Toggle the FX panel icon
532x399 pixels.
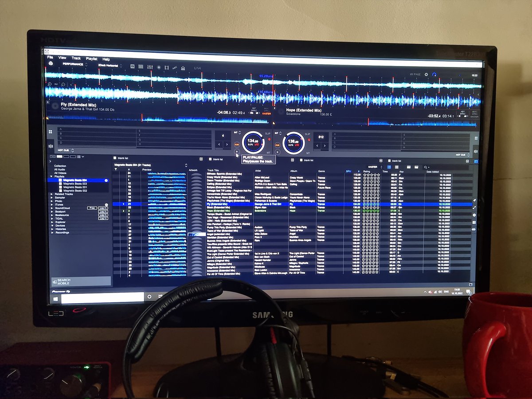132,66
